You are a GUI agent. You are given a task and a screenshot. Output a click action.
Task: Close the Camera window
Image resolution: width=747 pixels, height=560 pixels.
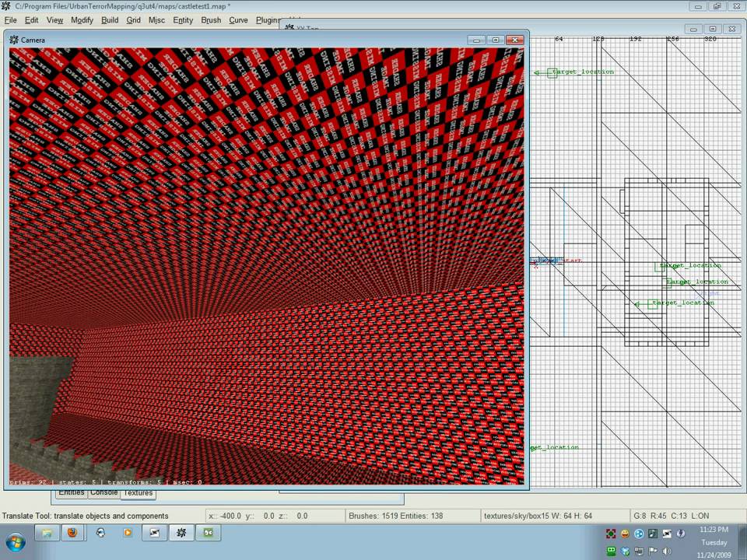(x=515, y=40)
